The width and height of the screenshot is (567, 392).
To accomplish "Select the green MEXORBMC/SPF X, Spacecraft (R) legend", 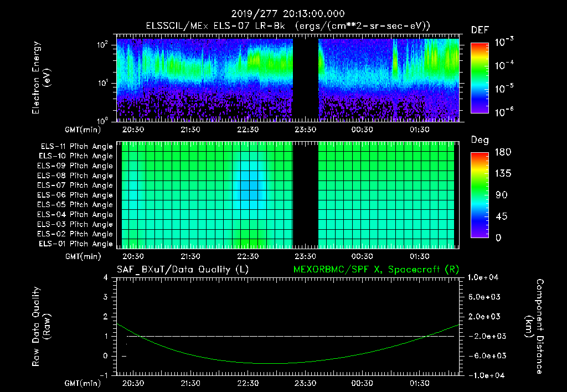I will coord(376,270).
